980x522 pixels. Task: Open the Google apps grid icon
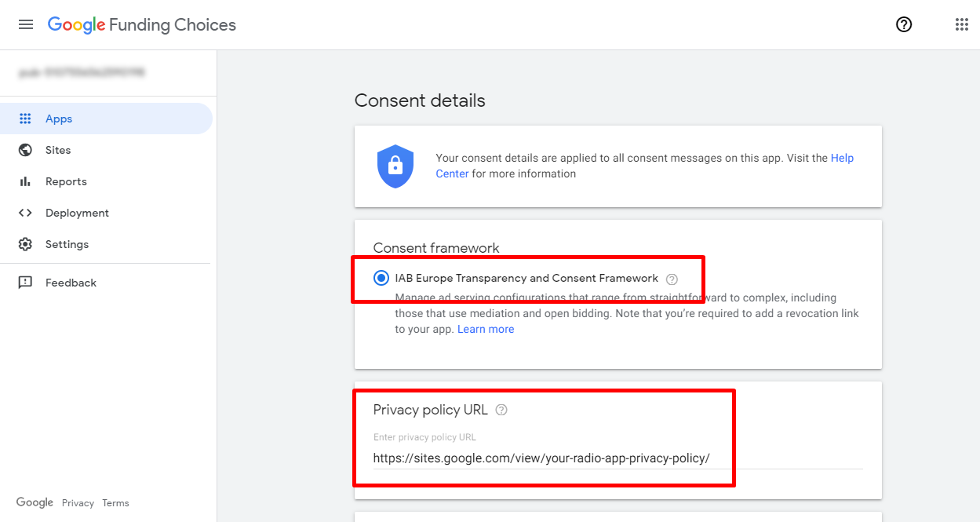962,24
